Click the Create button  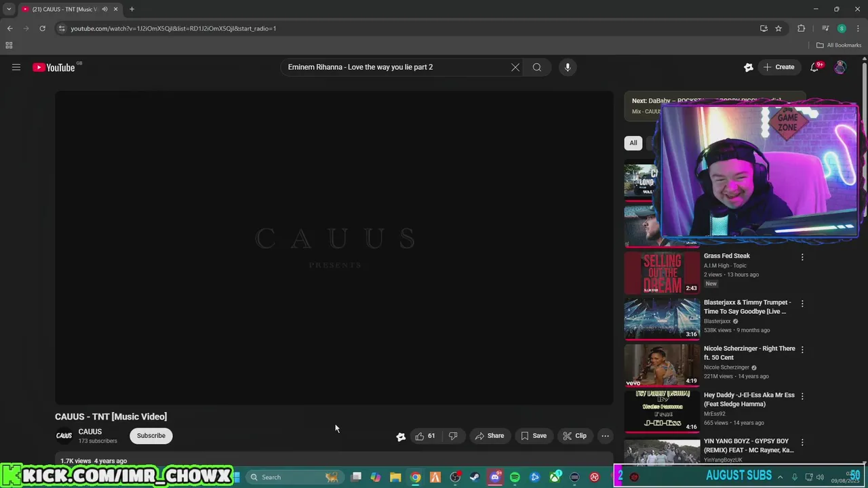(x=778, y=67)
